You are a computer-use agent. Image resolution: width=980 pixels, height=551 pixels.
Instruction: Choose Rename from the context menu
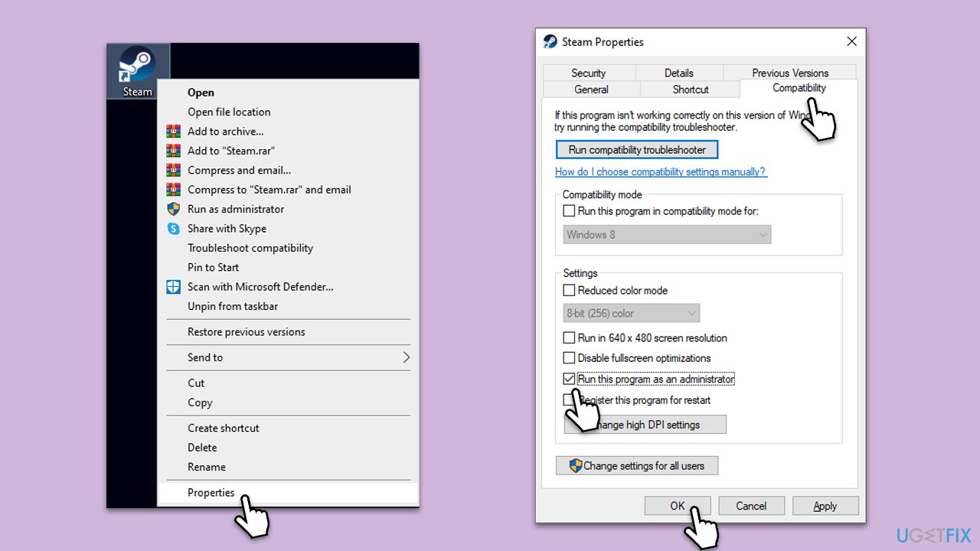click(x=288, y=467)
